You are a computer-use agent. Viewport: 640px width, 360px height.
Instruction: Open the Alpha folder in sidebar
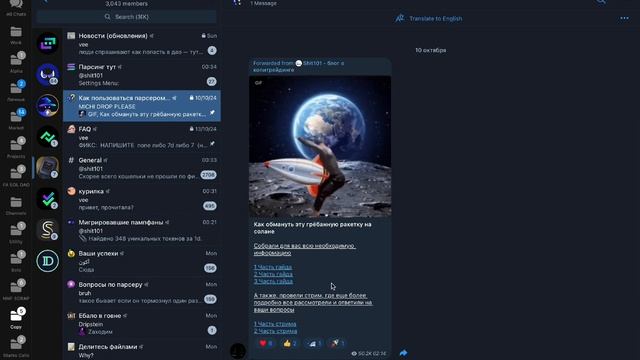[x=16, y=63]
